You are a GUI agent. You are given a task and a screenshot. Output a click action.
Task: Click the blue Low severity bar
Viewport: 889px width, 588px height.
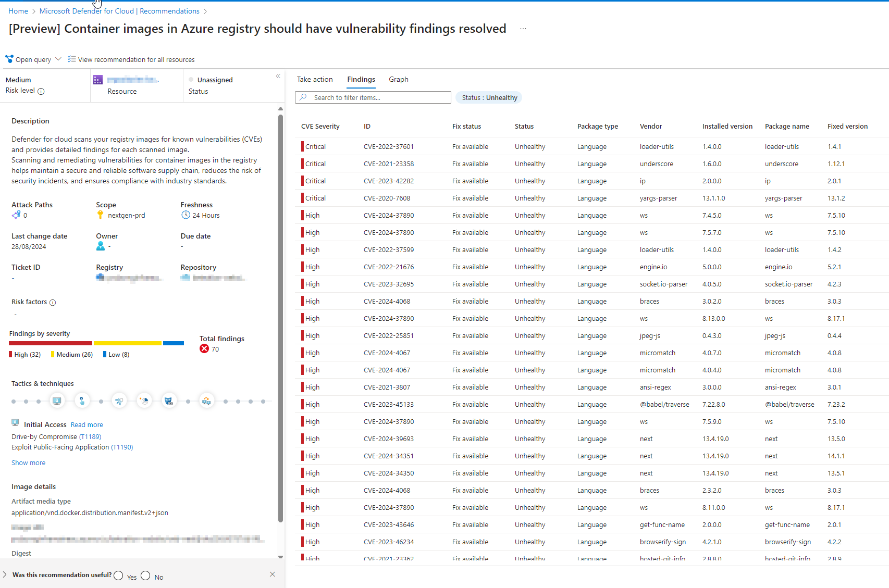tap(174, 343)
